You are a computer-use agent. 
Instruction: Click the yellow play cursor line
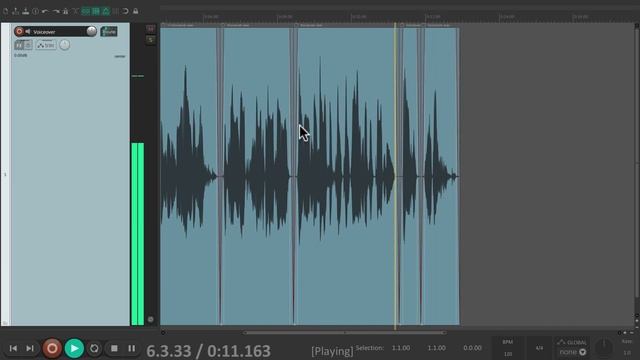(395, 176)
